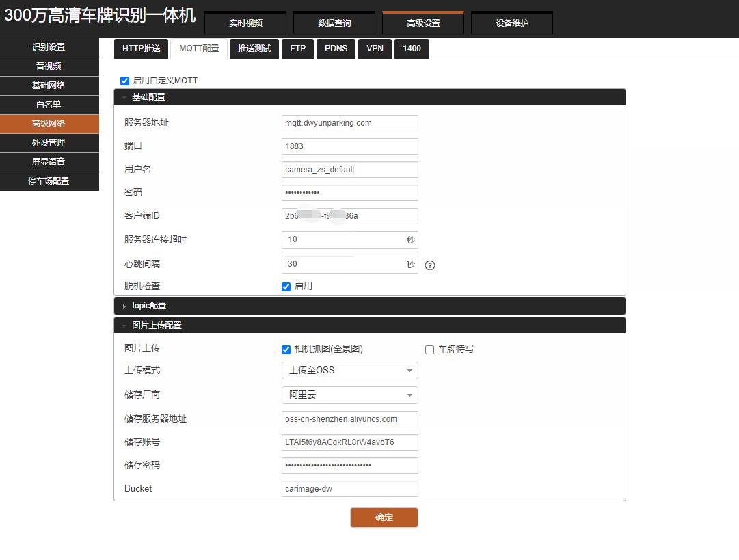Disable 启用自定义MQTT

click(124, 81)
